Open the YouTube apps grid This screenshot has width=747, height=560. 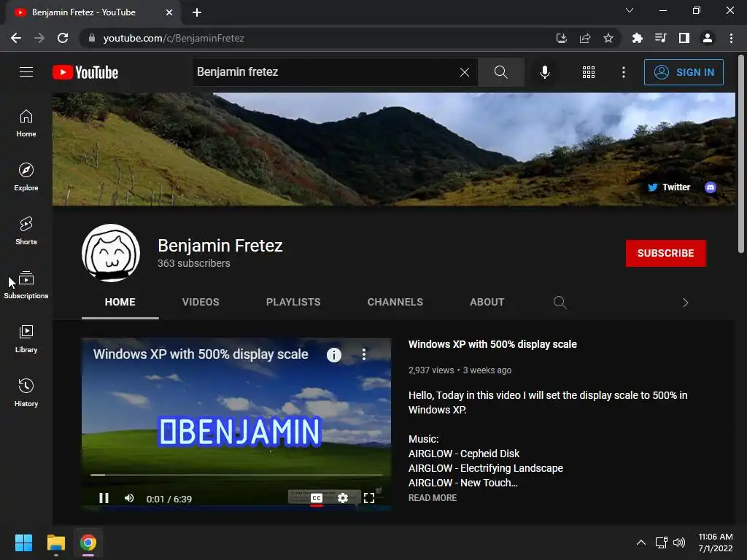click(x=589, y=72)
